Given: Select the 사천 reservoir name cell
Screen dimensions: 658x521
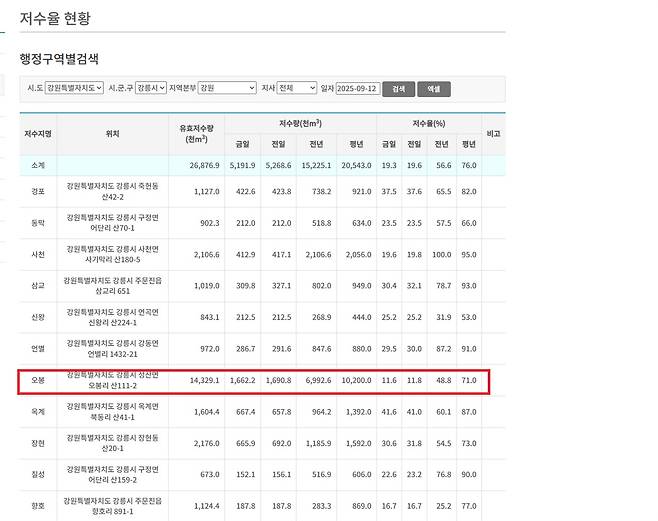Looking at the screenshot, I should (x=38, y=254).
